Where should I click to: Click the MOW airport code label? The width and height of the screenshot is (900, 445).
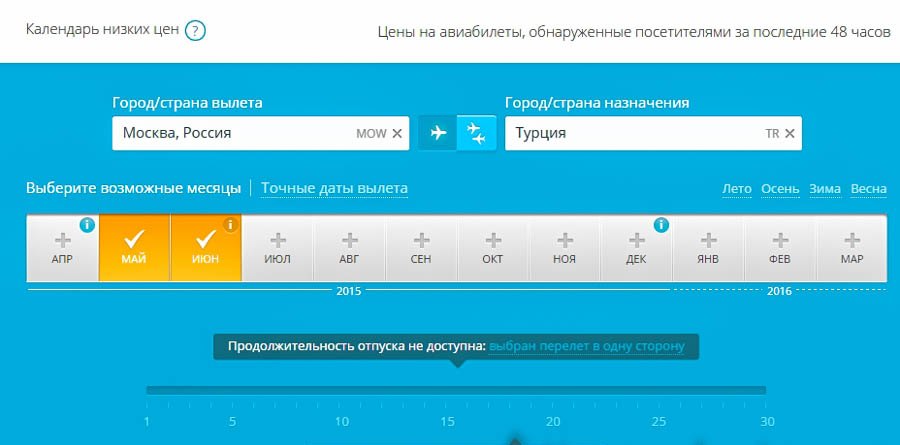(x=371, y=134)
